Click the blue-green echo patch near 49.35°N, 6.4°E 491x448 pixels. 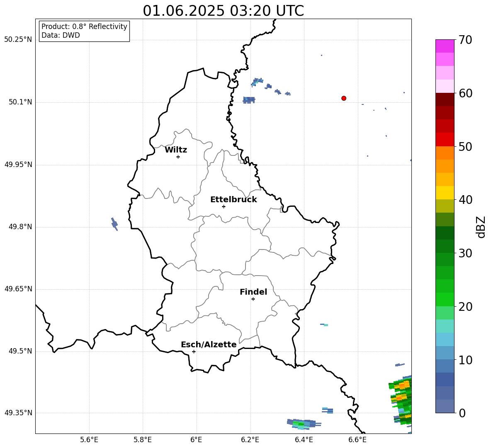pos(303,424)
